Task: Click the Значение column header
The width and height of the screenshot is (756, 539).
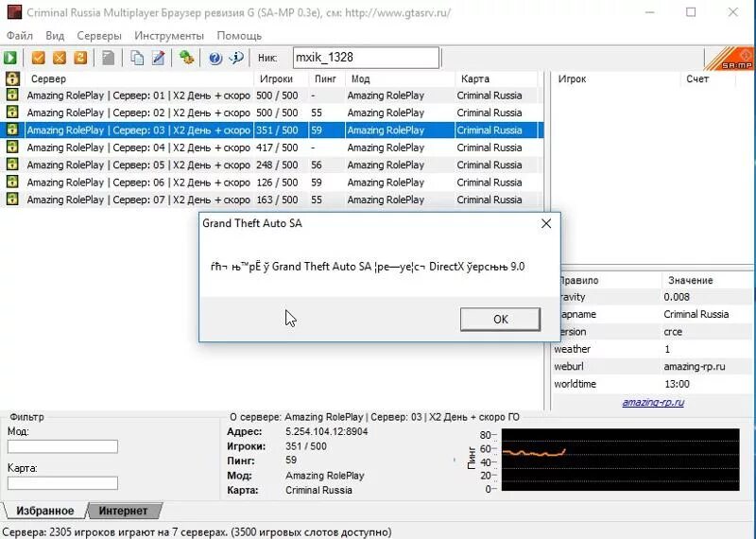Action: point(708,280)
